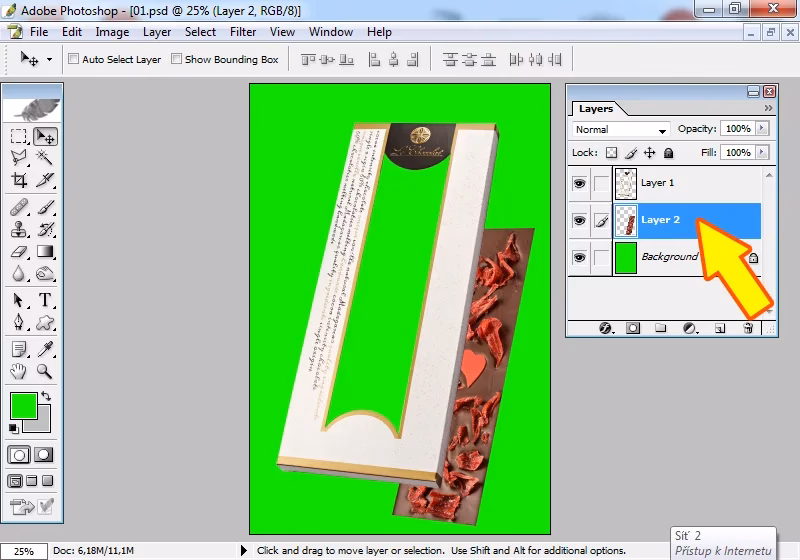The width and height of the screenshot is (800, 560).
Task: Select the Crop tool
Action: pyautogui.click(x=19, y=181)
